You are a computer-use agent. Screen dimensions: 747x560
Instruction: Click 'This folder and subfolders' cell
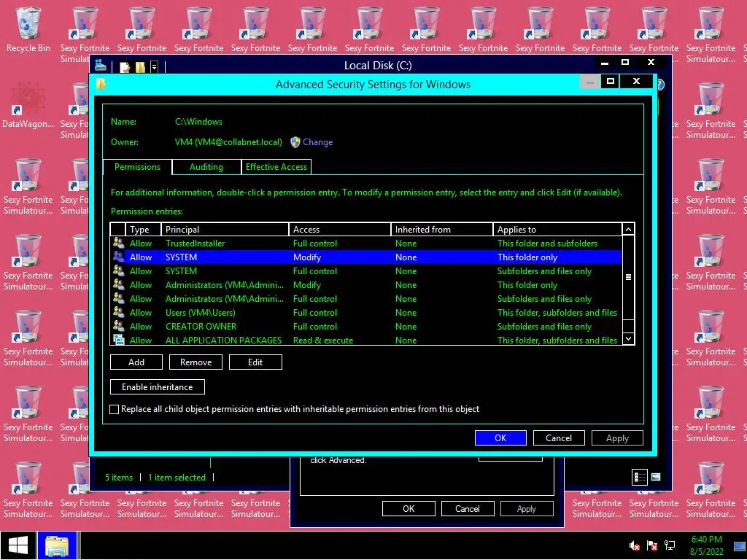pos(547,244)
